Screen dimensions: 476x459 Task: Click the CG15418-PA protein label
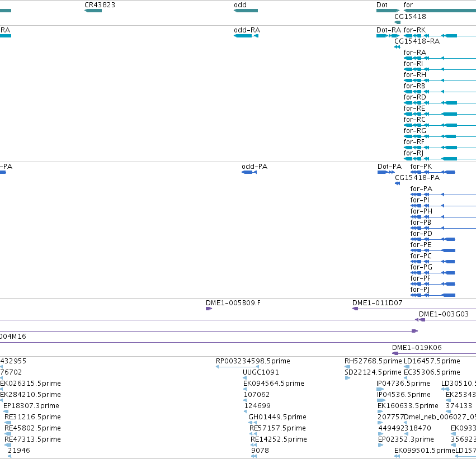[x=417, y=178]
